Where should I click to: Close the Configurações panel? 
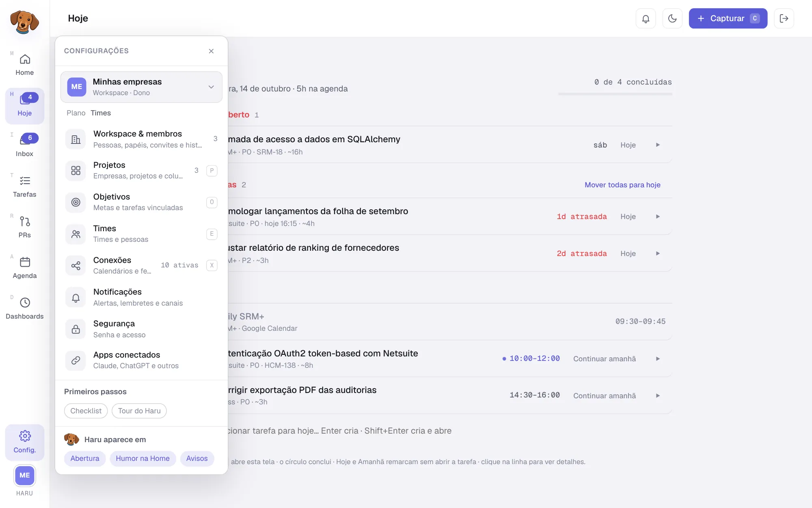[x=211, y=51]
